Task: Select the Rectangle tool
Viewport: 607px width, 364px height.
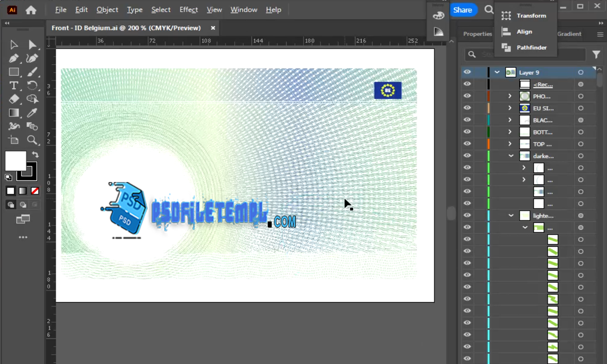Action: tap(14, 72)
